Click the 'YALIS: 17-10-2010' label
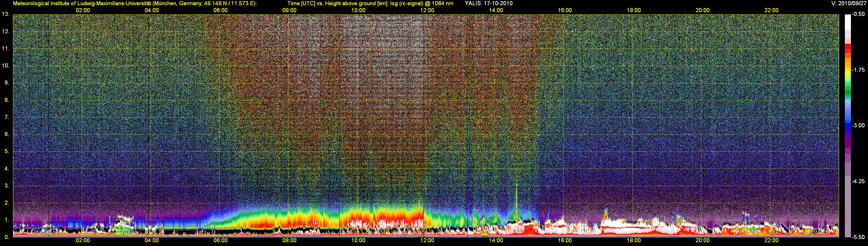 pyautogui.click(x=489, y=3)
